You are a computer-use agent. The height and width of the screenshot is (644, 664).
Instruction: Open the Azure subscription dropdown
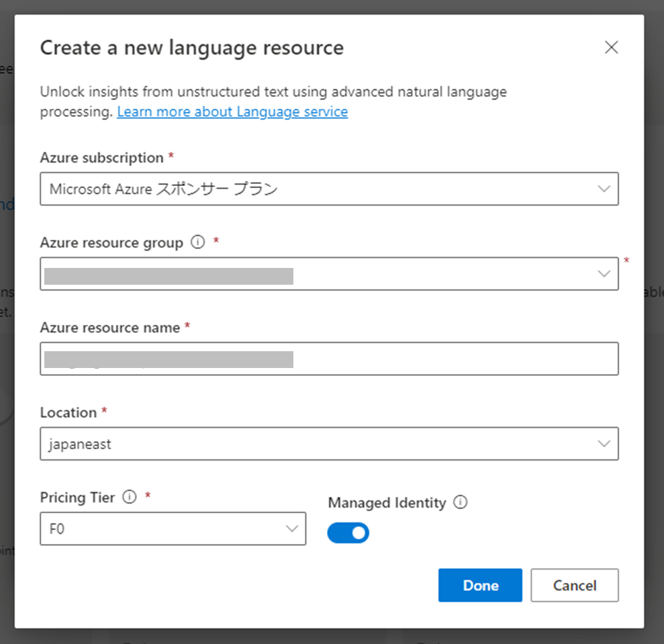[x=329, y=189]
